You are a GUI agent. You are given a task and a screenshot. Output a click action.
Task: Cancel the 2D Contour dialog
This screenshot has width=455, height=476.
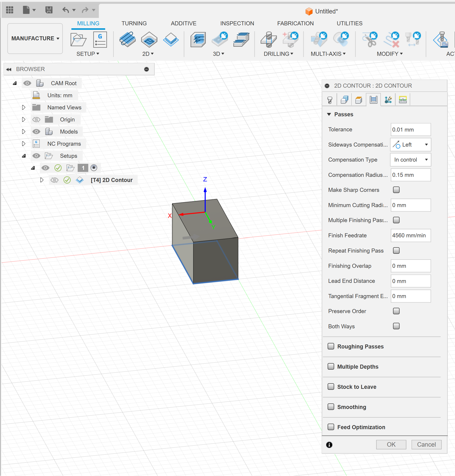click(x=426, y=444)
